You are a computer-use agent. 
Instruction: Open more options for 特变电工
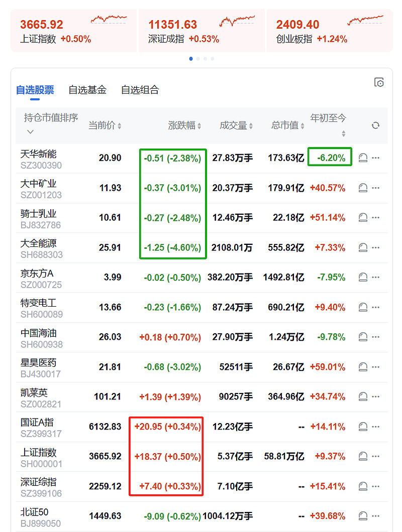pyautogui.click(x=375, y=307)
